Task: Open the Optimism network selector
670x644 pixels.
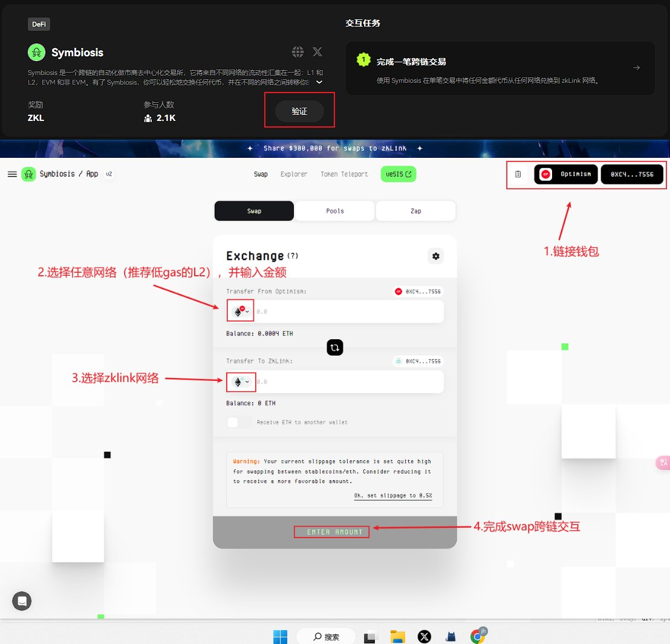Action: click(566, 174)
